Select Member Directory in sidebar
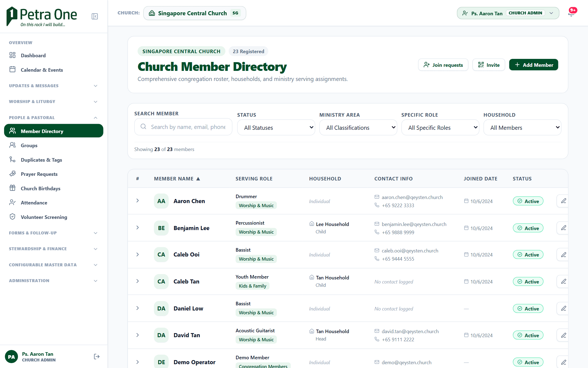 pos(54,131)
